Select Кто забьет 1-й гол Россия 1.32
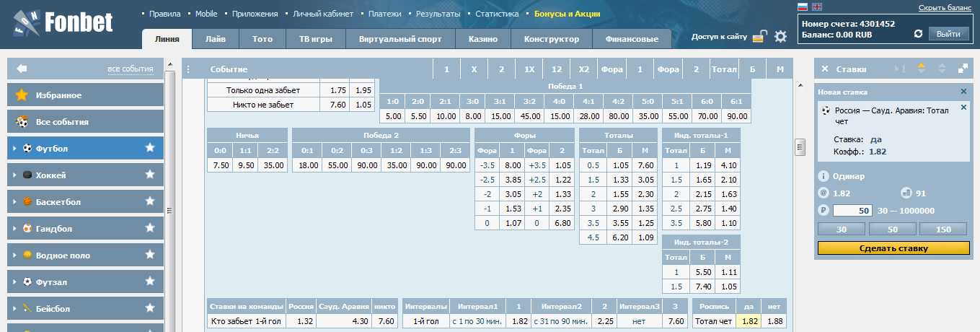Screen dimensions: 980x332 point(301,321)
